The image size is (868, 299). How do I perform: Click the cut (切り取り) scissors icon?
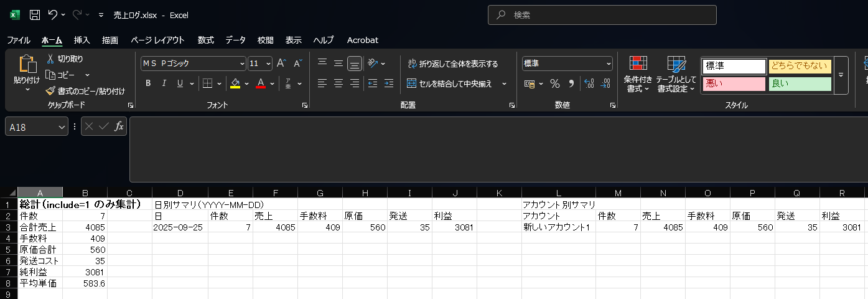51,59
